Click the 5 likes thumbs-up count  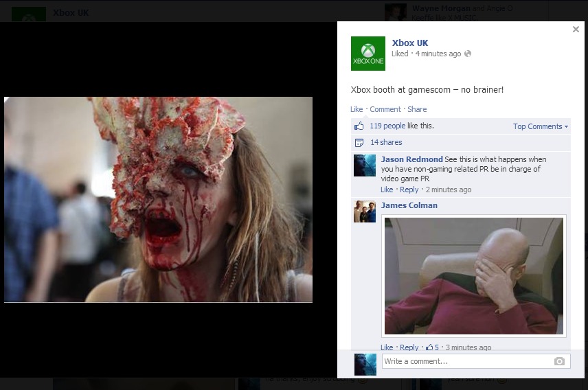432,347
